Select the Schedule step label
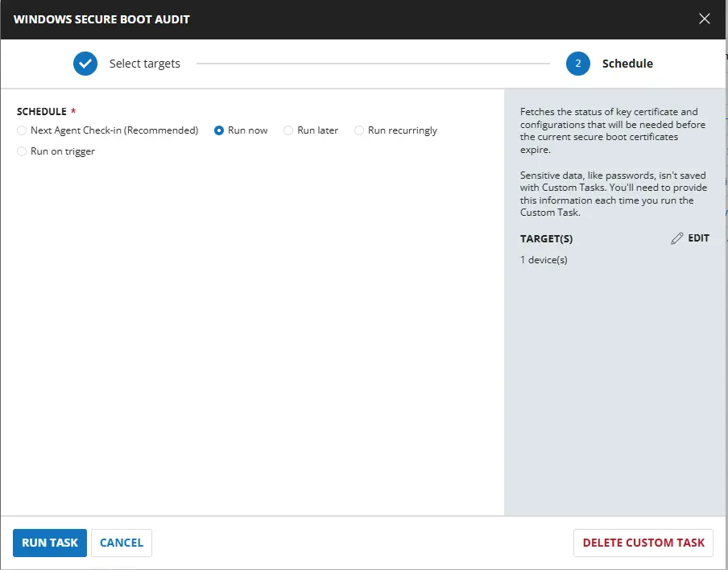Screen dimensions: 728x570 [627, 64]
